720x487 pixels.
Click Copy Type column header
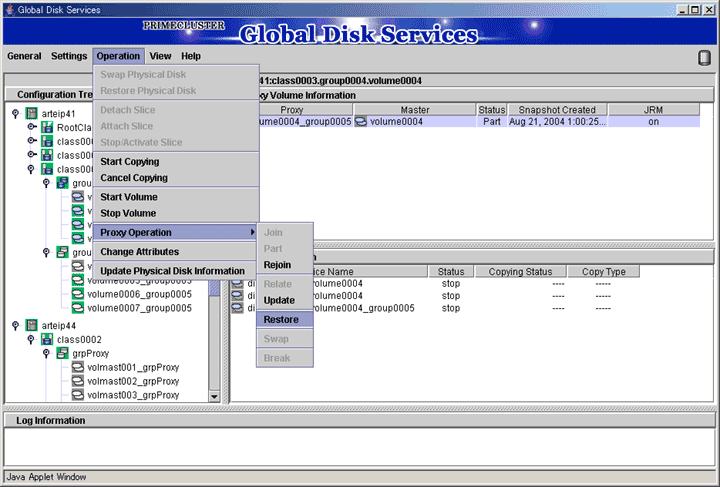[x=603, y=272]
